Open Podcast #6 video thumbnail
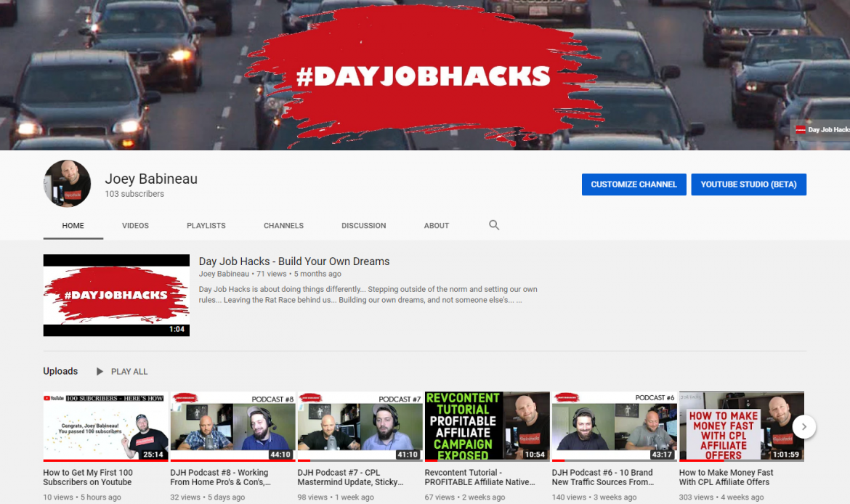Screen dimensions: 850x504 [x=614, y=426]
